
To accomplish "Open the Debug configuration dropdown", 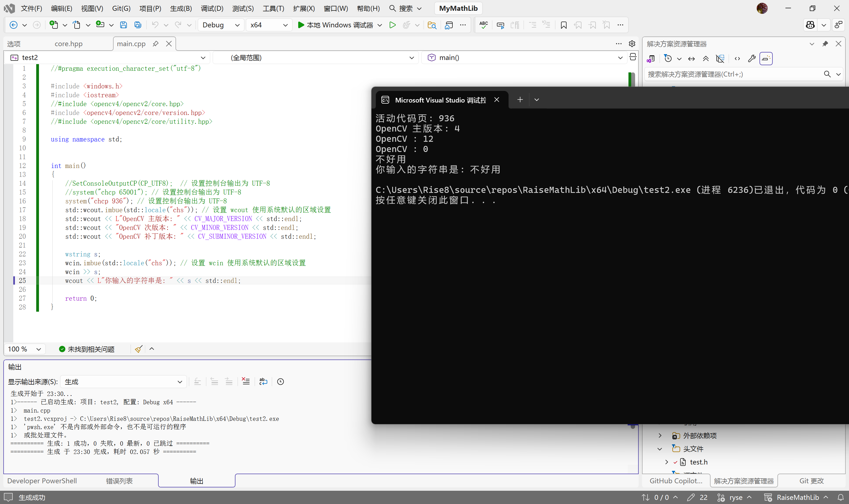I will click(x=221, y=25).
